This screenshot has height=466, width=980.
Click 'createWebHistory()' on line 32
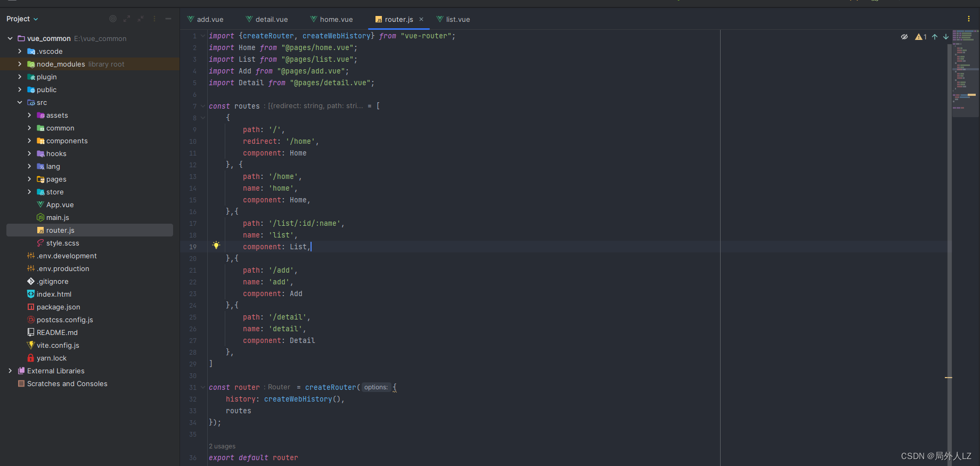pyautogui.click(x=303, y=399)
